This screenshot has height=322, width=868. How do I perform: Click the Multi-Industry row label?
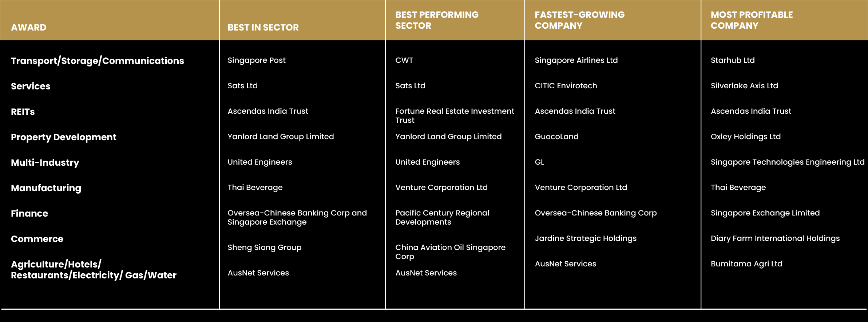45,163
